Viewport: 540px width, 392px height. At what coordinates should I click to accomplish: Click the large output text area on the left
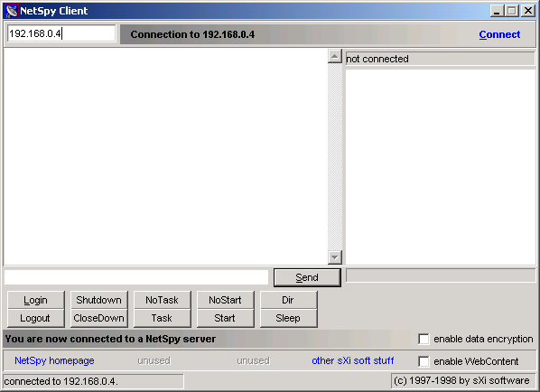pos(165,157)
